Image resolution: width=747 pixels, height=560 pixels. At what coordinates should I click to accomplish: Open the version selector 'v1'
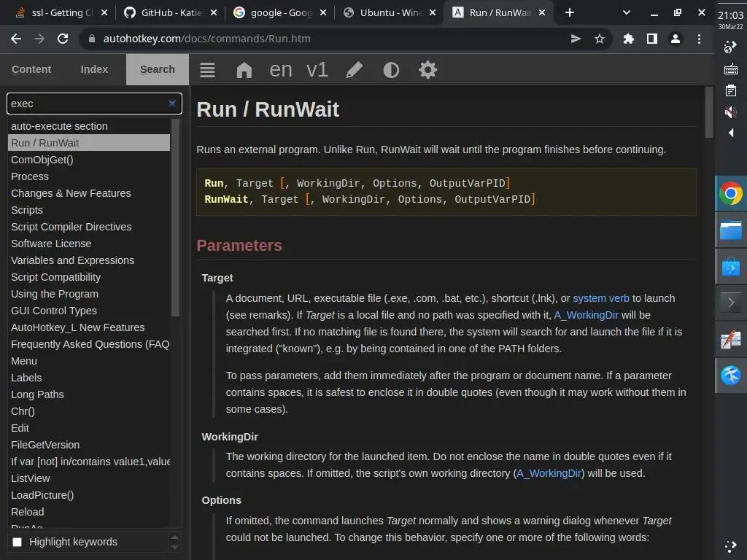pyautogui.click(x=317, y=70)
